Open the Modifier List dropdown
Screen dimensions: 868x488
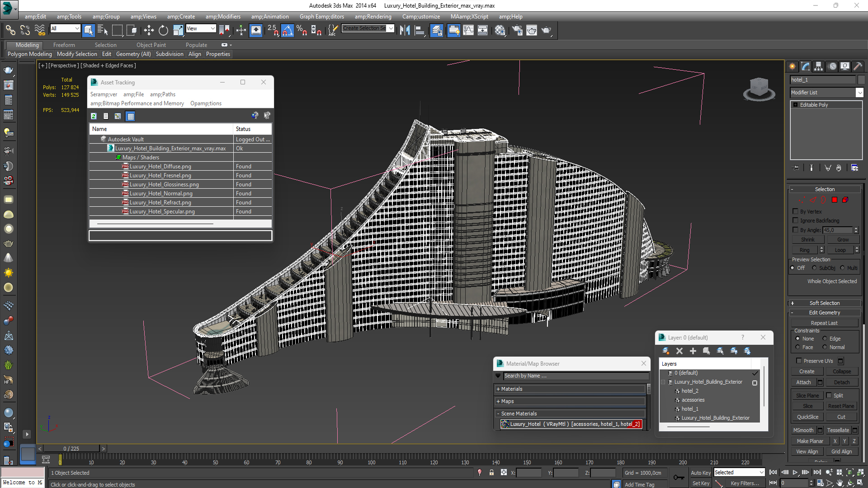(859, 92)
